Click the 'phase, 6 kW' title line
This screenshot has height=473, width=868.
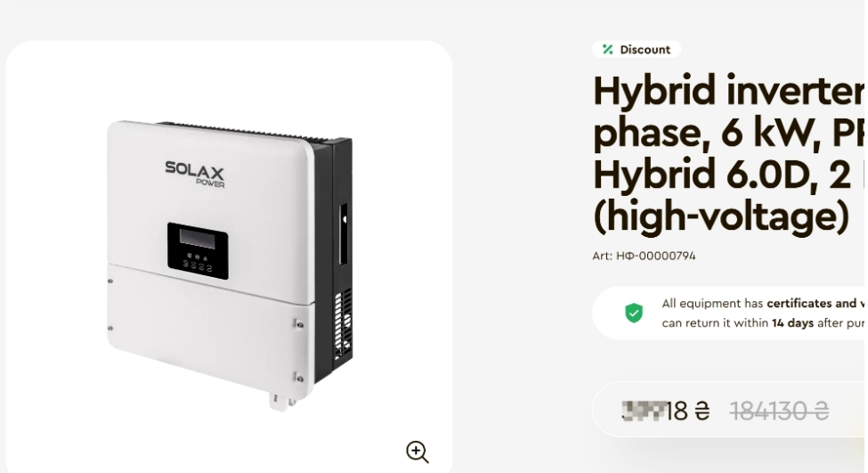[x=728, y=133]
